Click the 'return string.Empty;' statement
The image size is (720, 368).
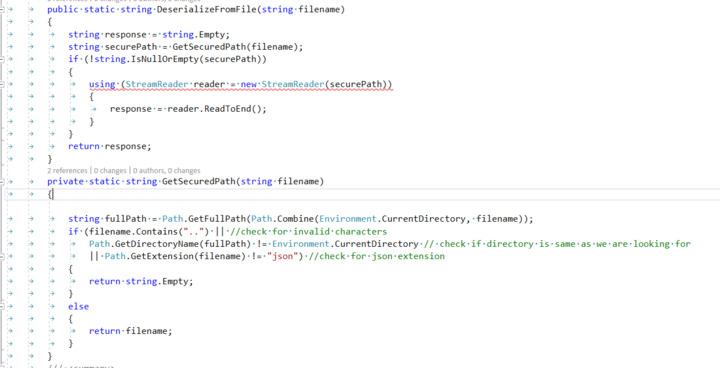click(x=141, y=281)
